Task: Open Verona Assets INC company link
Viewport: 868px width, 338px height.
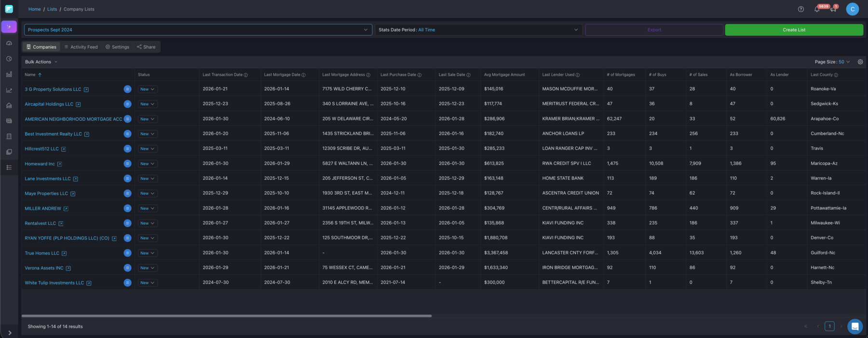Action: 44,268
